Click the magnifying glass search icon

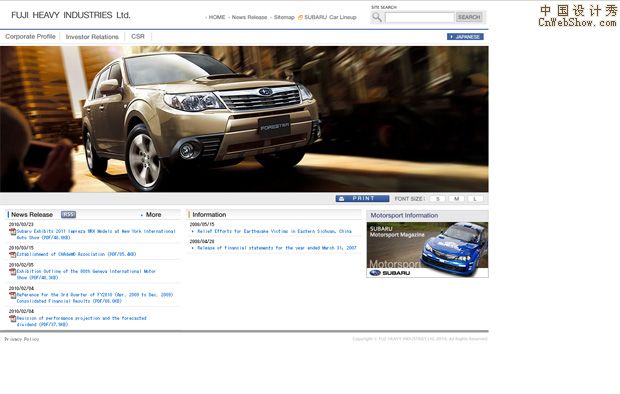coord(376,17)
